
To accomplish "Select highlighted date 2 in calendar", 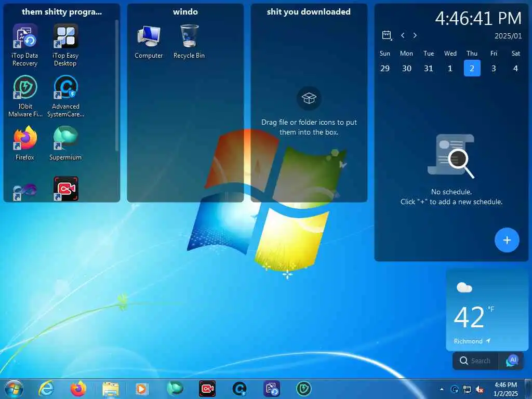I will point(472,68).
